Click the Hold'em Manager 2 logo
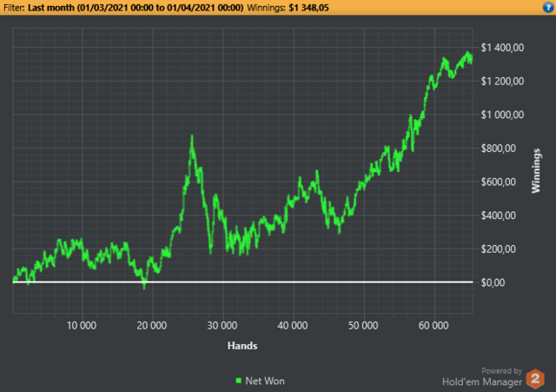The width and height of the screenshot is (556, 392). (x=535, y=378)
